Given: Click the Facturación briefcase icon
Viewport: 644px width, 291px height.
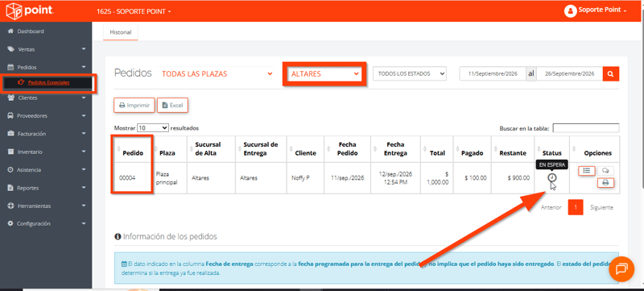Looking at the screenshot, I should point(10,134).
